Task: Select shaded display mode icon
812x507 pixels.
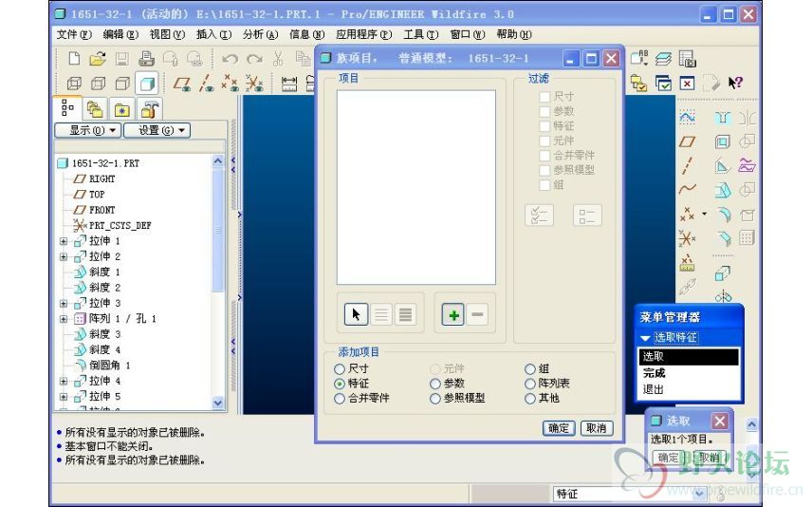Action: click(x=147, y=84)
